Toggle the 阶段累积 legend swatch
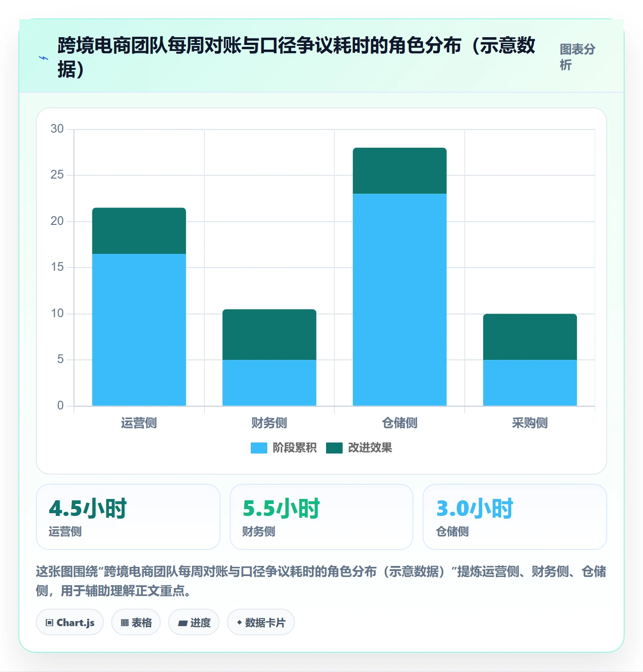Image resolution: width=643 pixels, height=672 pixels. point(259,448)
